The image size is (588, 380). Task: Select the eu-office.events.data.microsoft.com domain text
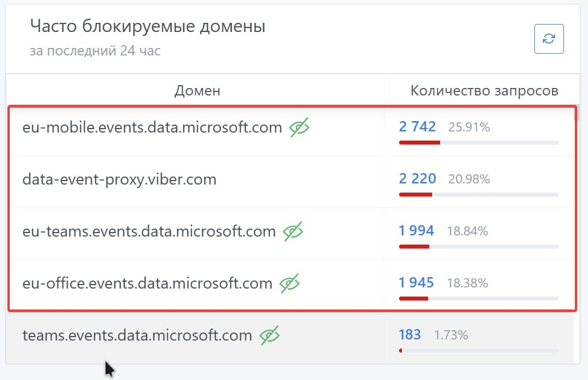(x=147, y=283)
